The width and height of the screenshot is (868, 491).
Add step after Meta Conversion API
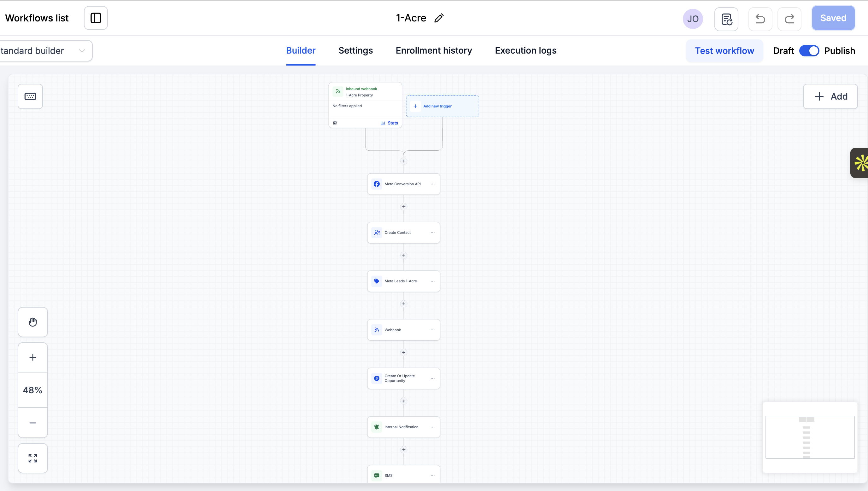[x=404, y=207]
